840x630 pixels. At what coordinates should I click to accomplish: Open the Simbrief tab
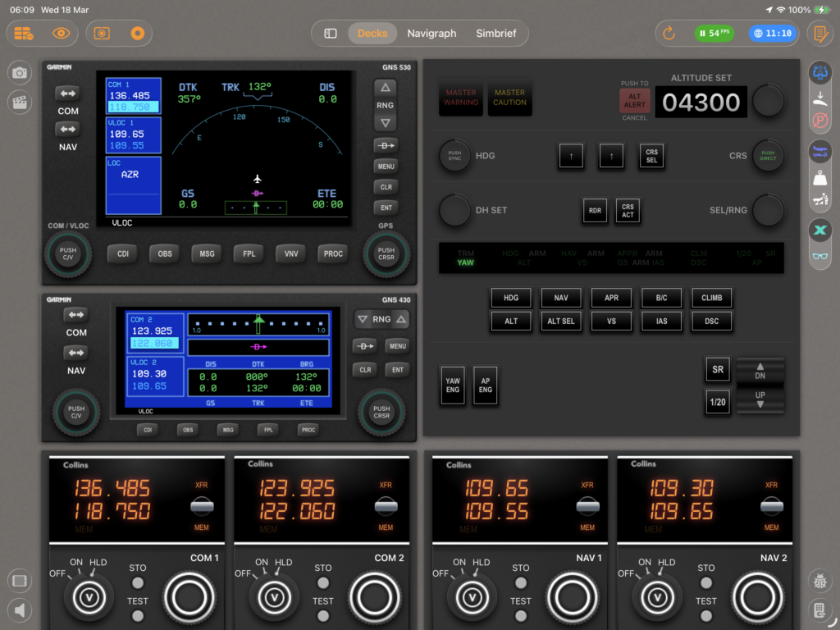point(496,34)
